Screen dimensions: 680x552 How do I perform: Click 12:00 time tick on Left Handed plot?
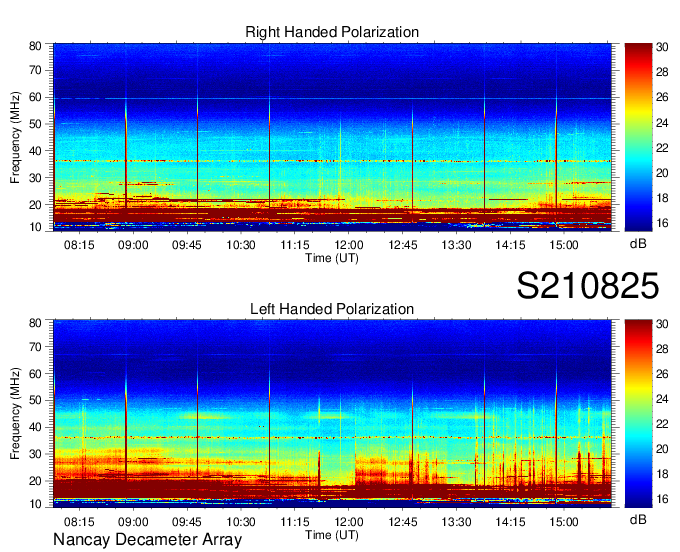coord(349,522)
